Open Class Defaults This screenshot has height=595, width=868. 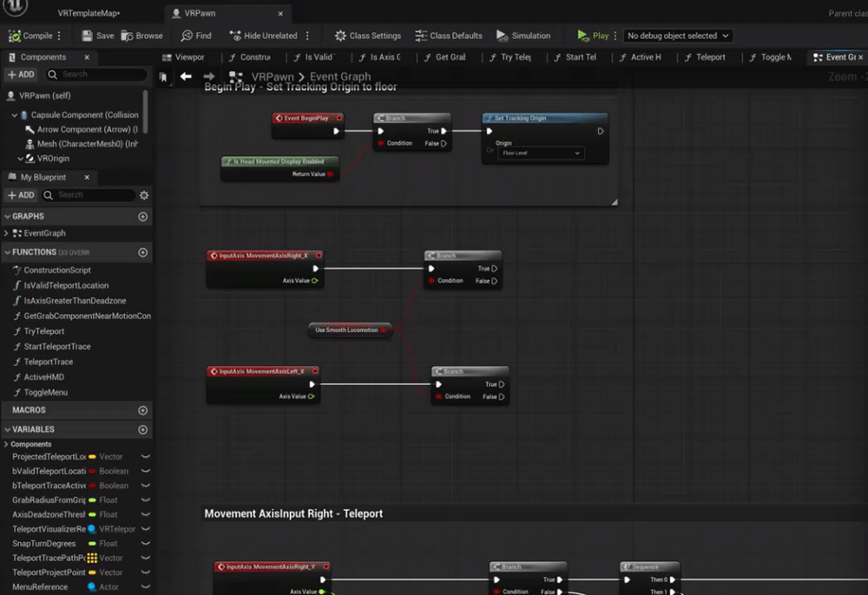(x=449, y=36)
